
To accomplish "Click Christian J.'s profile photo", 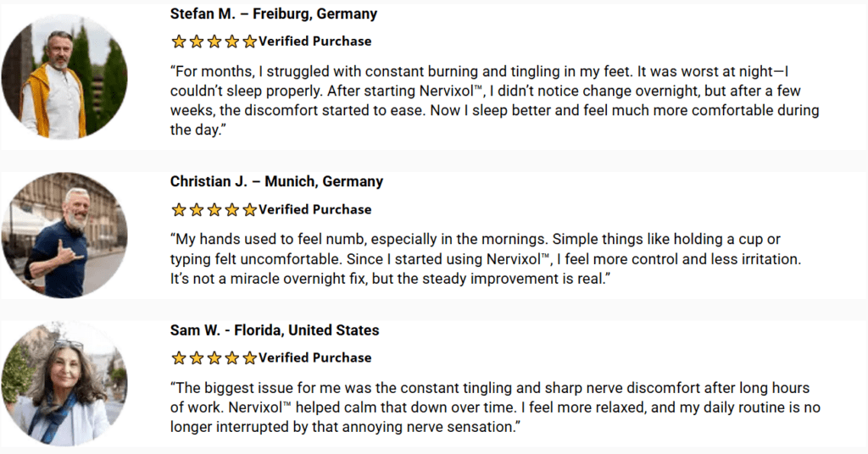I will tap(64, 235).
